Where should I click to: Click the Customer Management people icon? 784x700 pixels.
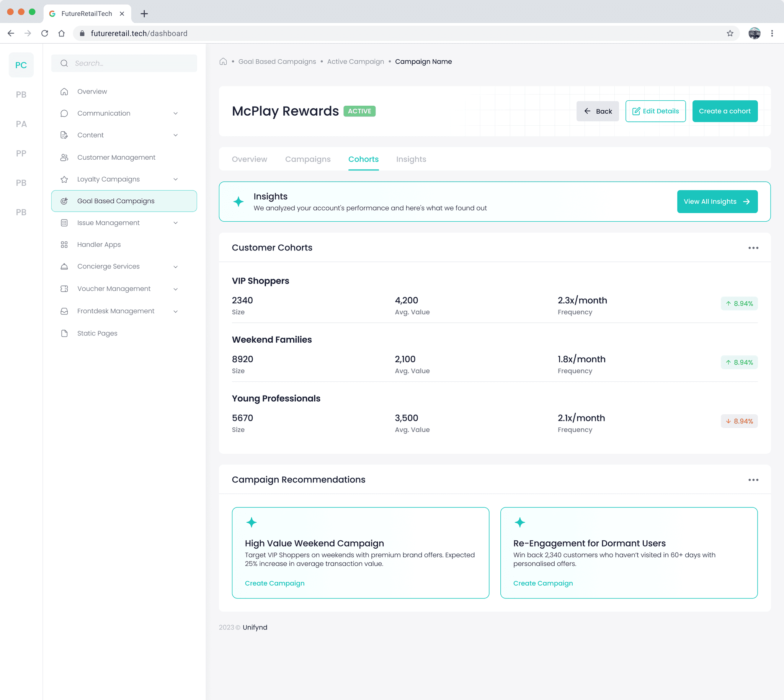(64, 157)
